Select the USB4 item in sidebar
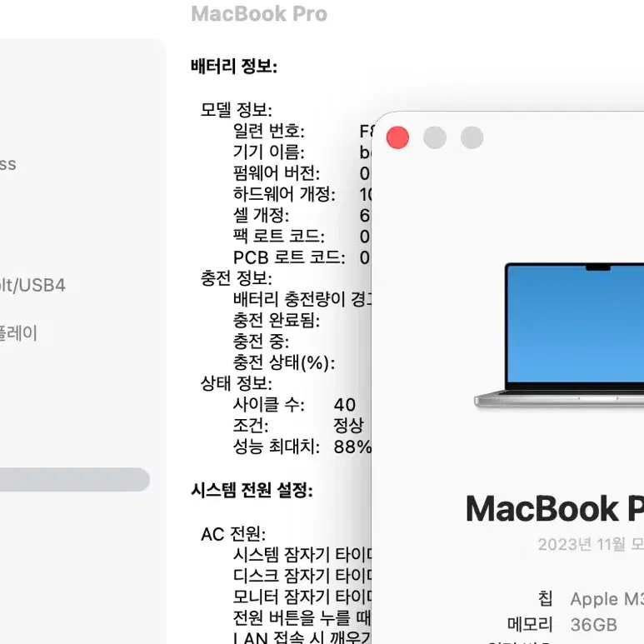The height and width of the screenshot is (644, 644). (32, 286)
